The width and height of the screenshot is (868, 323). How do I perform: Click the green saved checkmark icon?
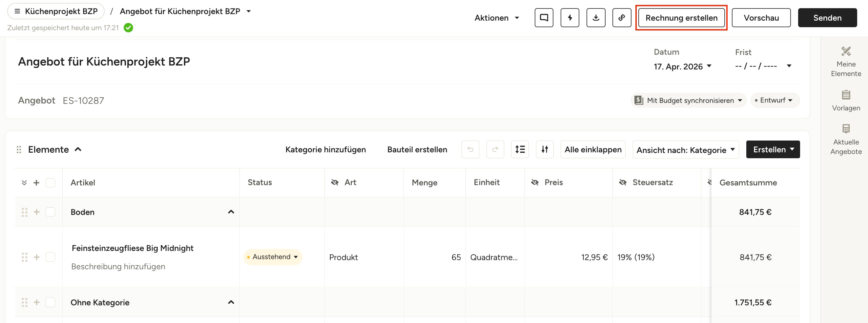[128, 28]
